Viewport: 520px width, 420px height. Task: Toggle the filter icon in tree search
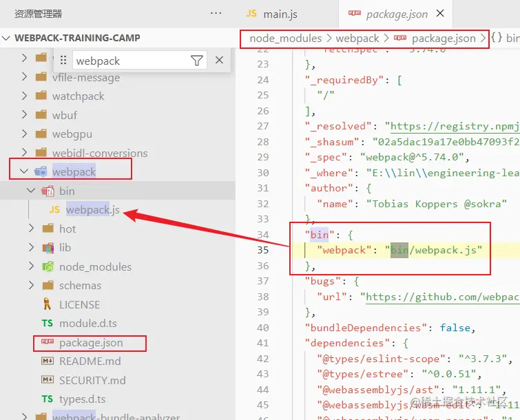[x=197, y=61]
